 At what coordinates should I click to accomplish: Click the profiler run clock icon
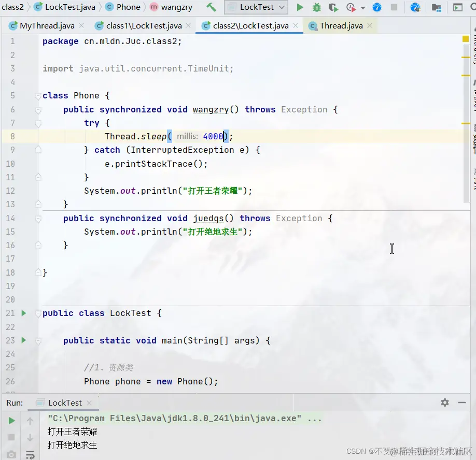click(x=351, y=7)
